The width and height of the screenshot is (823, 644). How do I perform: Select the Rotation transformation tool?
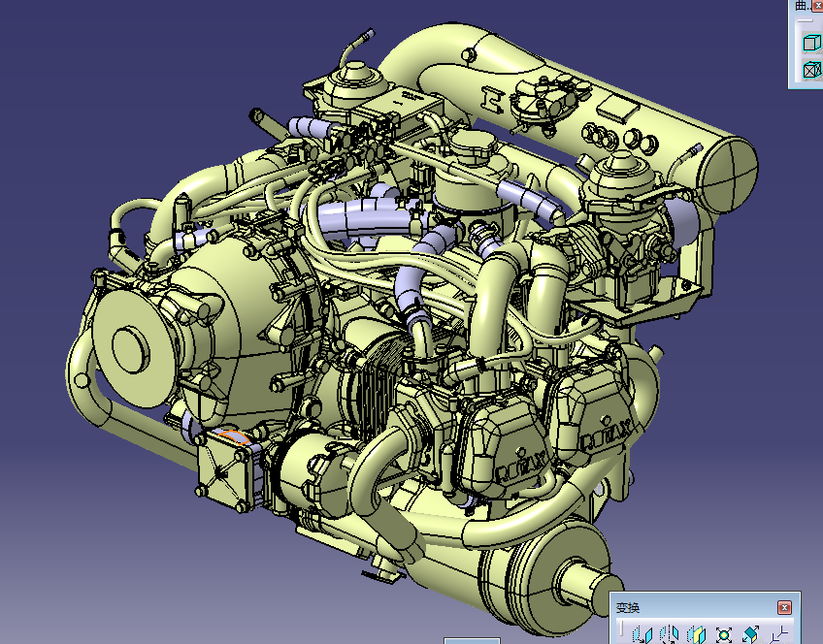[x=669, y=633]
